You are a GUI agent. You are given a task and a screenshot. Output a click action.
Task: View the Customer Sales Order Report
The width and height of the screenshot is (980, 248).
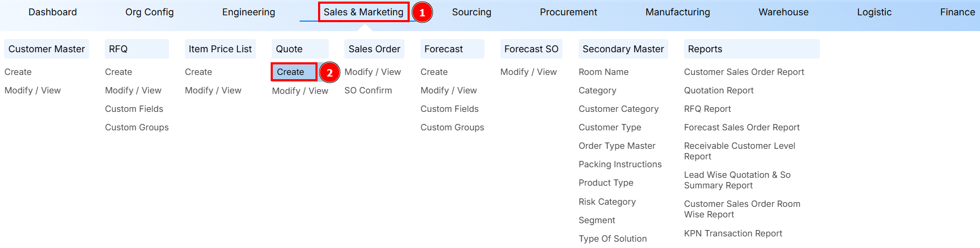744,72
